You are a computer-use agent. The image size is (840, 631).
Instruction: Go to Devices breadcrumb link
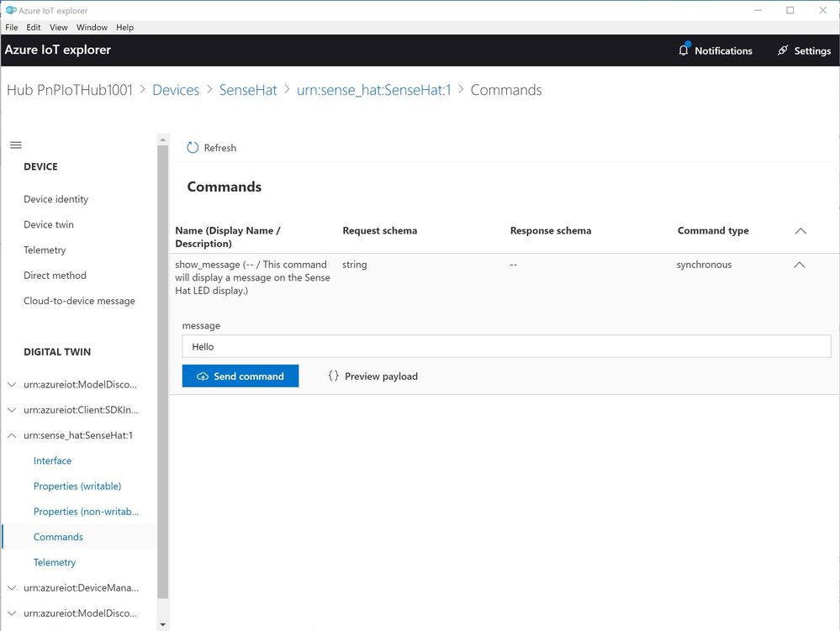176,90
